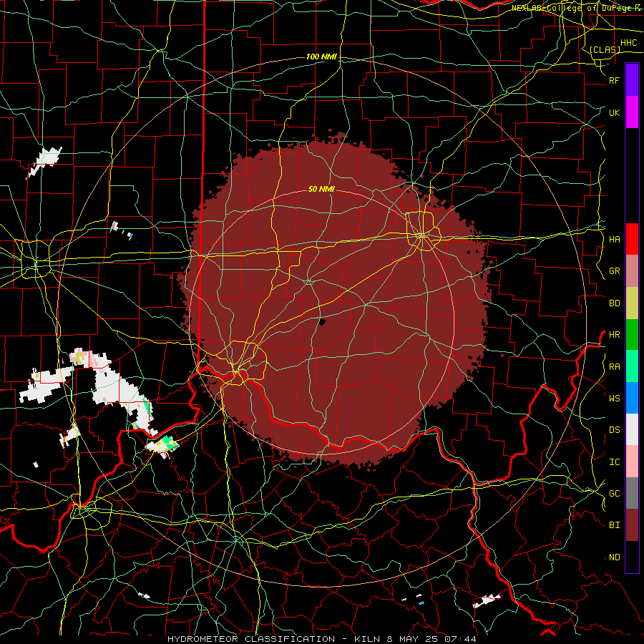Viewport: 644px width, 644px height.
Task: Click the 'BI' legend label
Action: coord(614,525)
